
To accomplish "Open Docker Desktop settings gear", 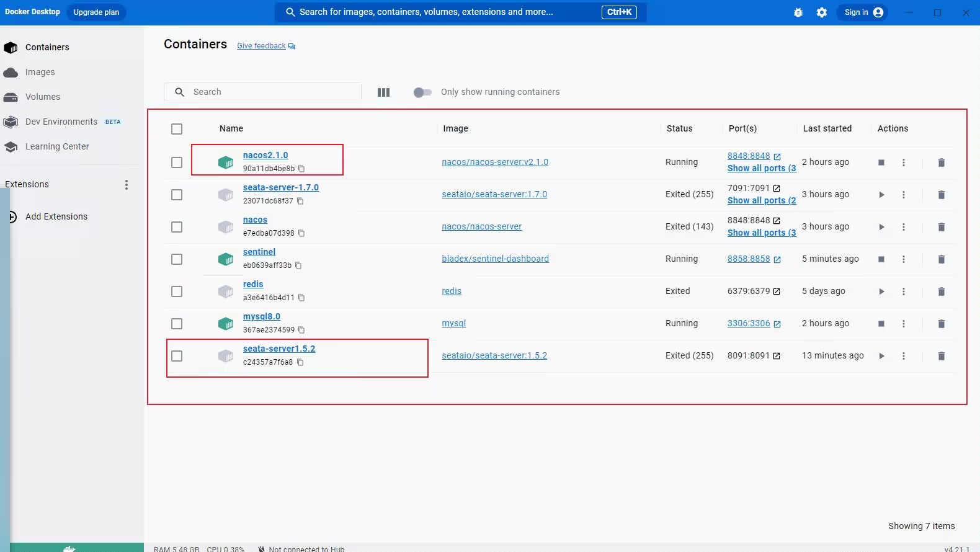I will point(822,12).
